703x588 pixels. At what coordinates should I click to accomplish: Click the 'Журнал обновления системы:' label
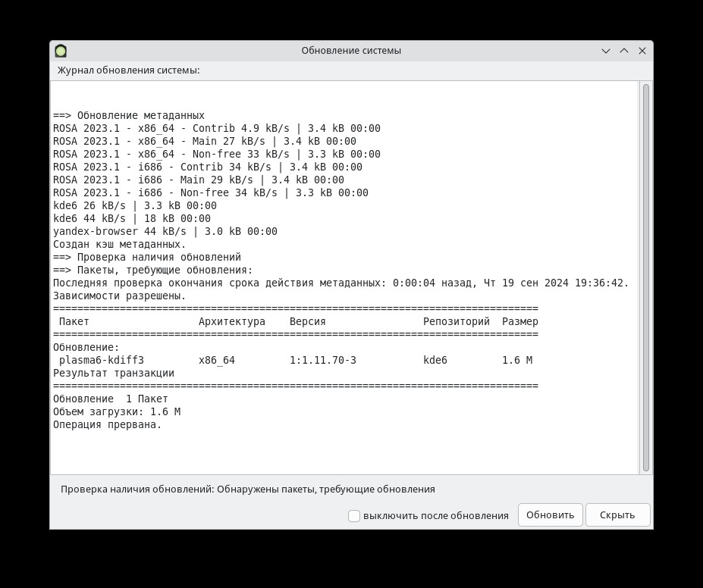[128, 70]
